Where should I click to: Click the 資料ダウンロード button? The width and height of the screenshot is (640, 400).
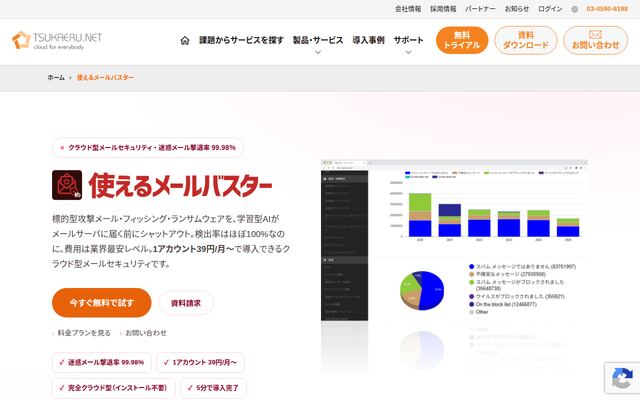pos(526,40)
